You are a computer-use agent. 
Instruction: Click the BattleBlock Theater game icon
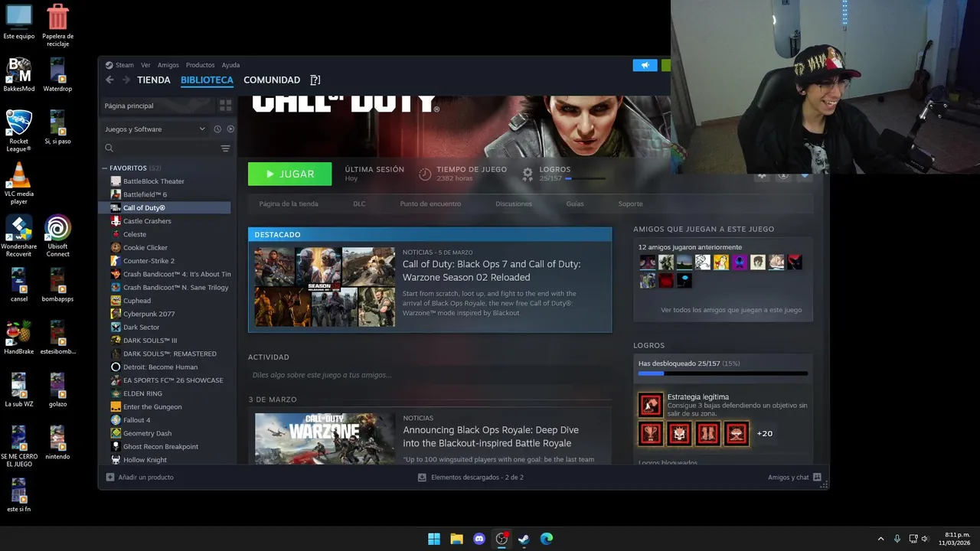click(x=116, y=181)
